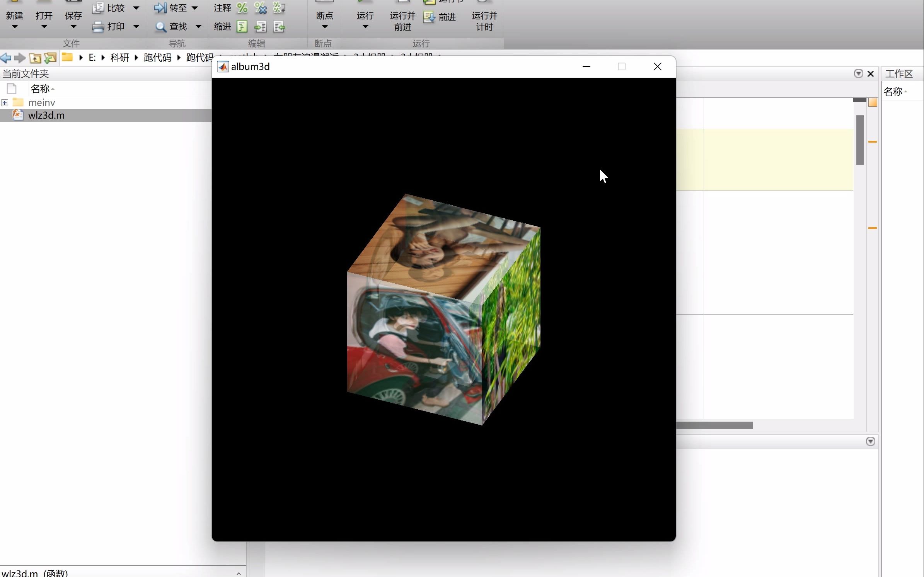
Task: Click the 前进 (advance) icon
Action: pos(429,17)
